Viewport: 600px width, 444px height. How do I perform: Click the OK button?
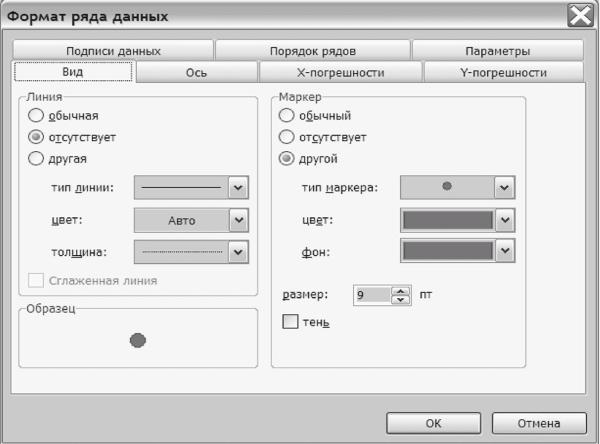click(434, 423)
